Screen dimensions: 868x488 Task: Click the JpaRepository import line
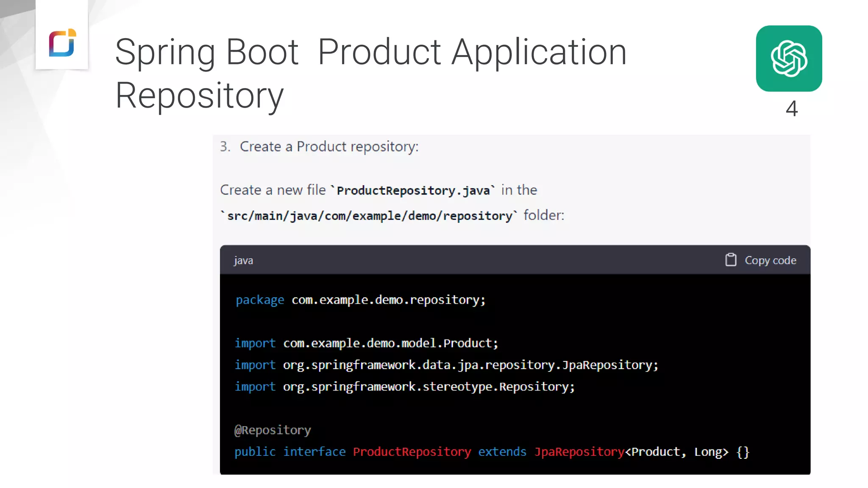446,365
